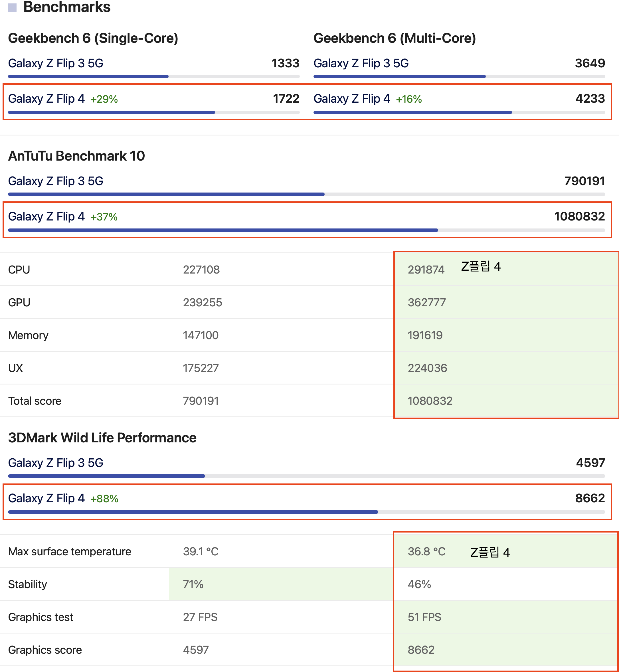The width and height of the screenshot is (619, 672).
Task: Click the 3DMark Flip 4 score bar
Action: coord(193,512)
